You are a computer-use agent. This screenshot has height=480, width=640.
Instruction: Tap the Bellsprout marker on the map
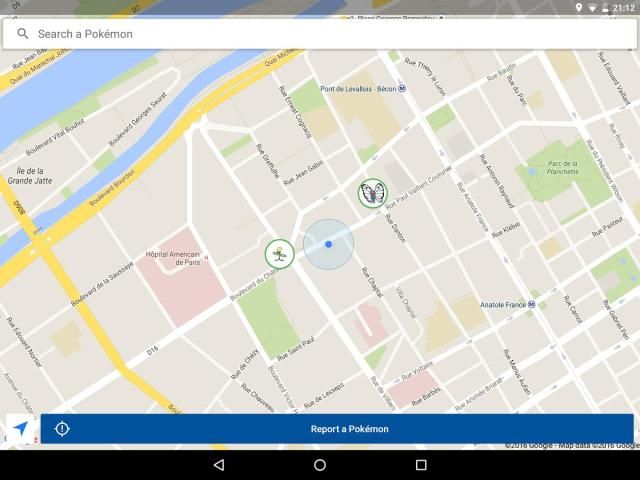click(279, 254)
